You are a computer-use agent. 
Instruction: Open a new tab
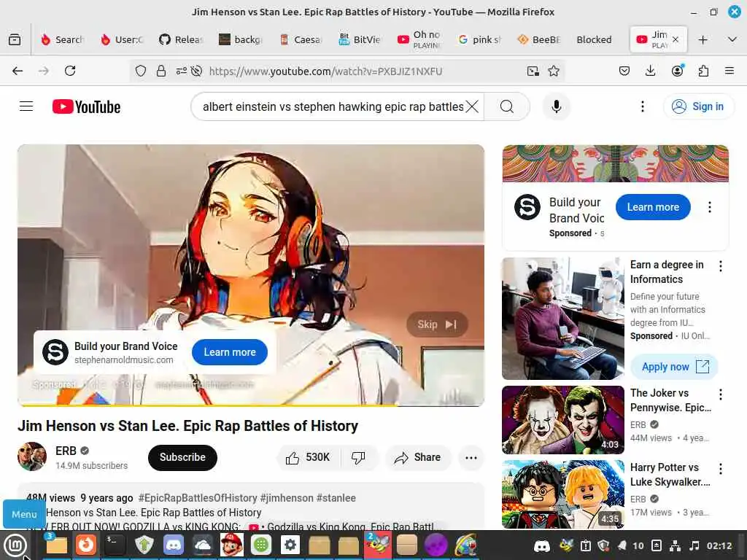tap(703, 39)
